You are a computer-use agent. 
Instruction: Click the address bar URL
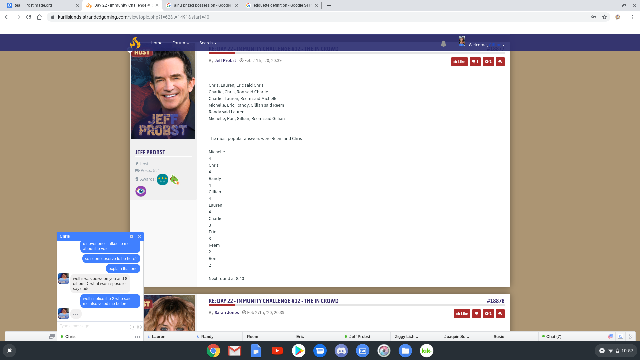point(133,17)
